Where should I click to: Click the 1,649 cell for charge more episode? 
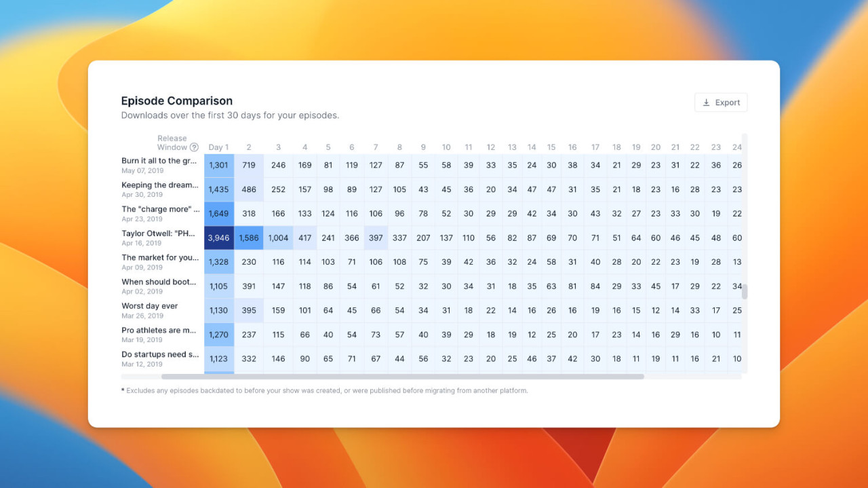pos(218,213)
